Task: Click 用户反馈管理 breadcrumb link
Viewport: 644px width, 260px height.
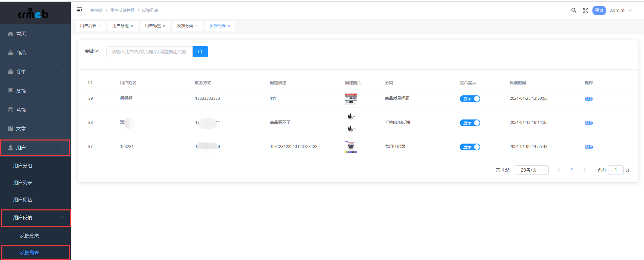Action: [x=122, y=11]
